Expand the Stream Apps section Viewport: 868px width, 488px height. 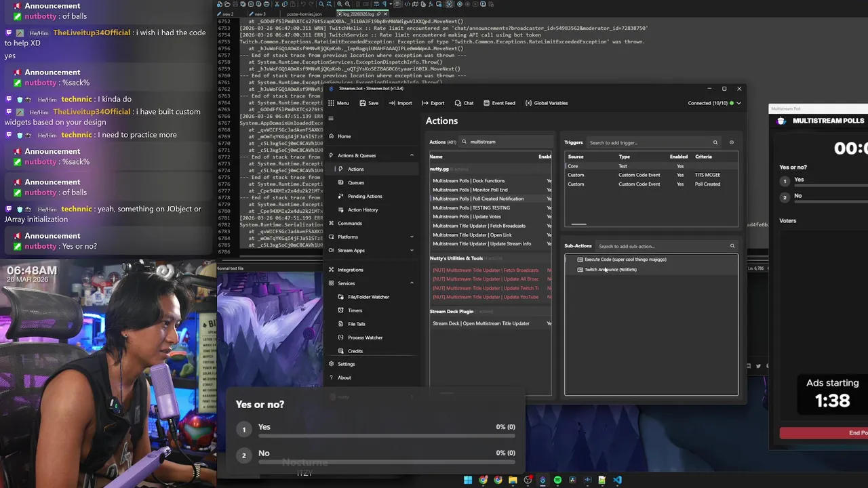pyautogui.click(x=412, y=250)
